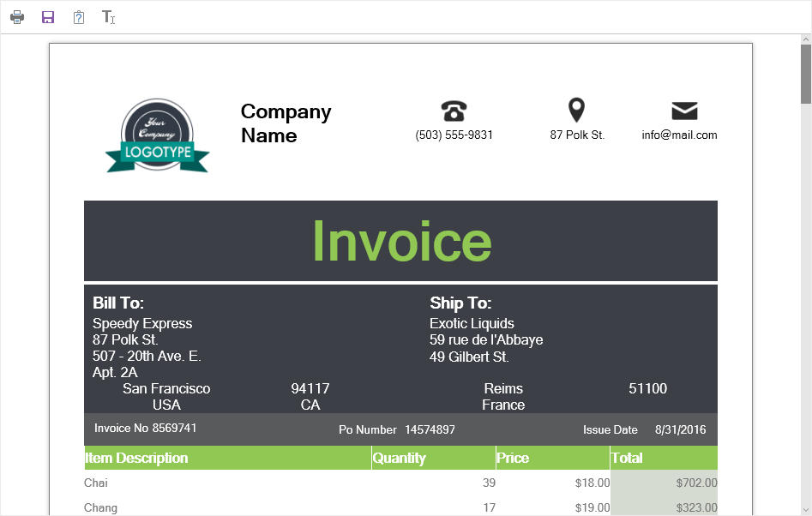Click the $323.00 total cell
This screenshot has width=812, height=516.
tap(696, 507)
